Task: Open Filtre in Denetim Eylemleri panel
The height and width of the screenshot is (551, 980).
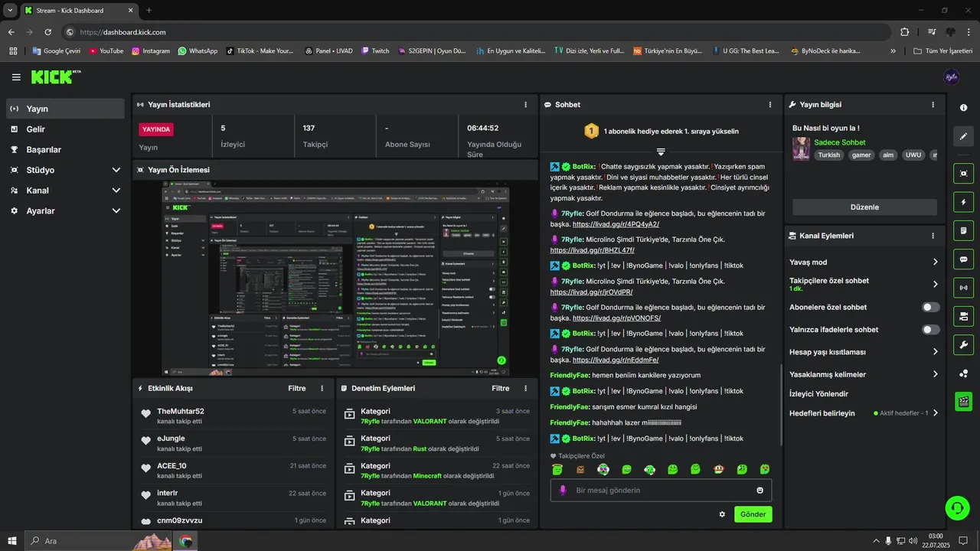Action: click(501, 389)
